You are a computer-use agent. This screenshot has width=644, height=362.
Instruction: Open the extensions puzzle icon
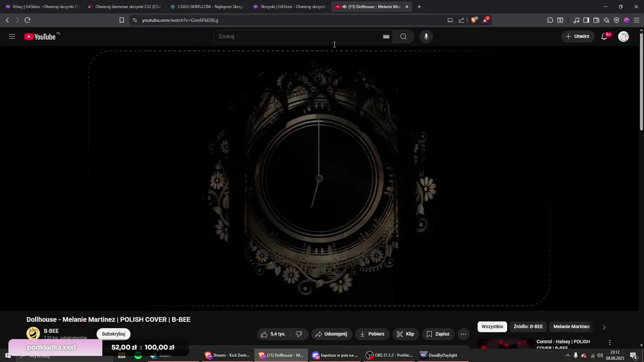(x=550, y=20)
